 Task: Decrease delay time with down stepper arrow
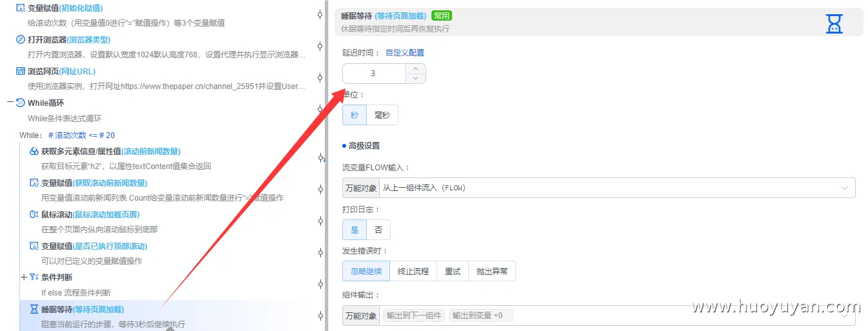(415, 78)
